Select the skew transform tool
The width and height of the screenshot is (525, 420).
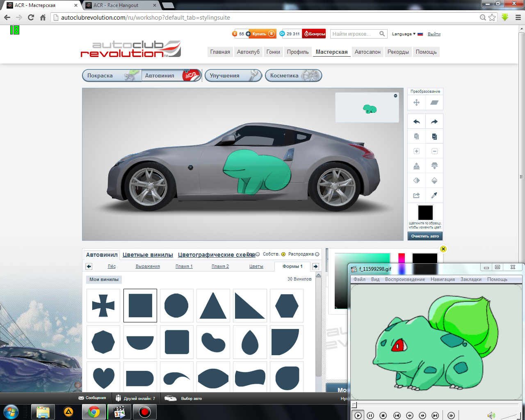434,103
